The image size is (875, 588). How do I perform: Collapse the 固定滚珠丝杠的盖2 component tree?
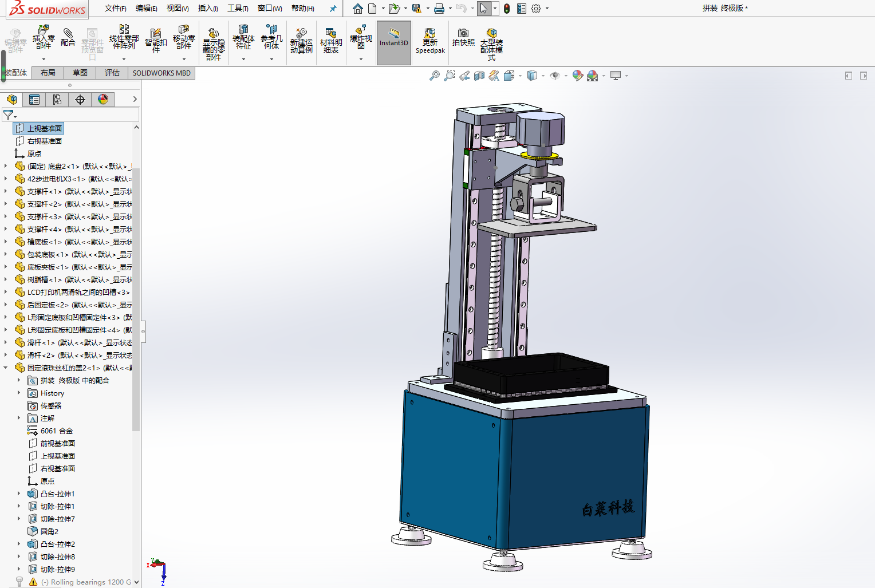(6, 368)
